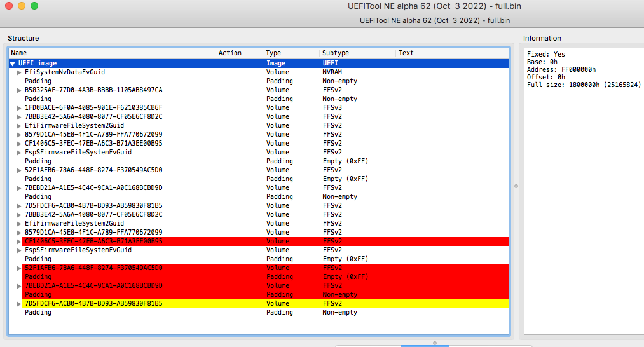This screenshot has width=644, height=347.
Task: Grab the splitter handle between Structure and Information
Action: (516, 186)
